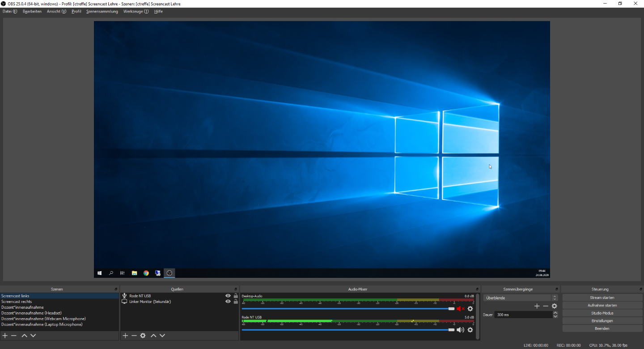Open the Ansicht menu
This screenshot has height=349, width=644.
point(56,12)
